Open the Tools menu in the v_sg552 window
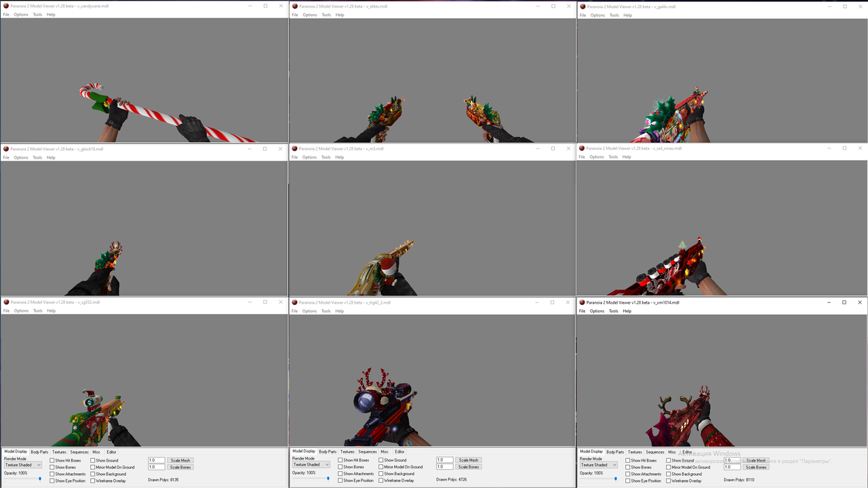 (38, 311)
